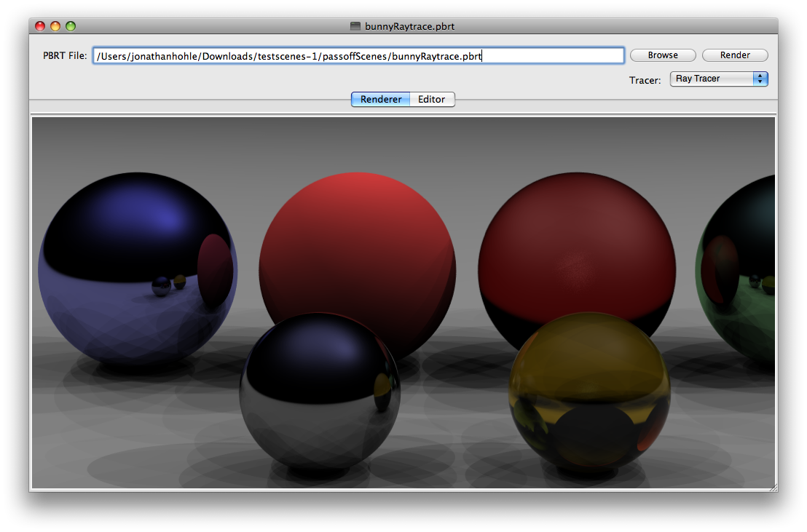Switch to the Renderer tab
Viewport: 807px width, 532px height.
coord(381,99)
